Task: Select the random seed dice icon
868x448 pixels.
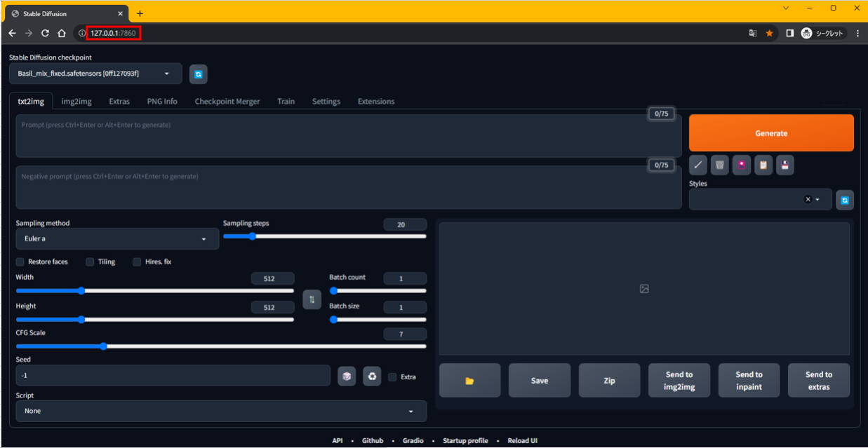Action: [347, 376]
